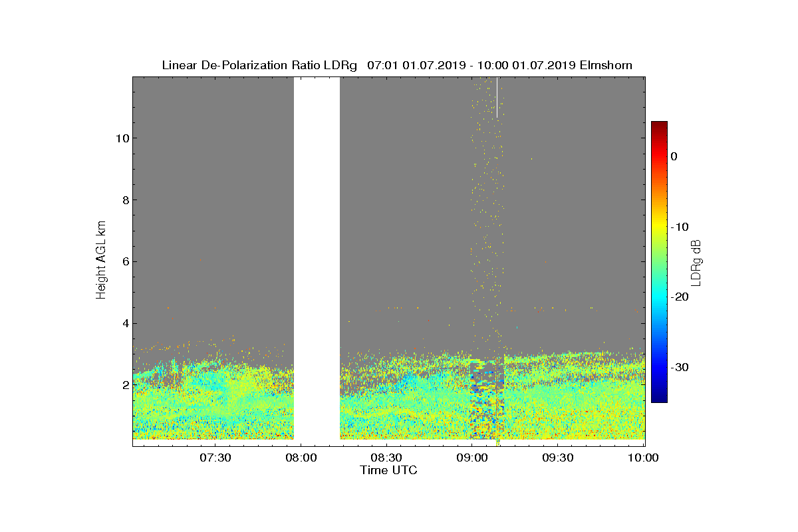Click the 'Height AGL km' y-axis label
798x532 pixels.
click(x=102, y=261)
